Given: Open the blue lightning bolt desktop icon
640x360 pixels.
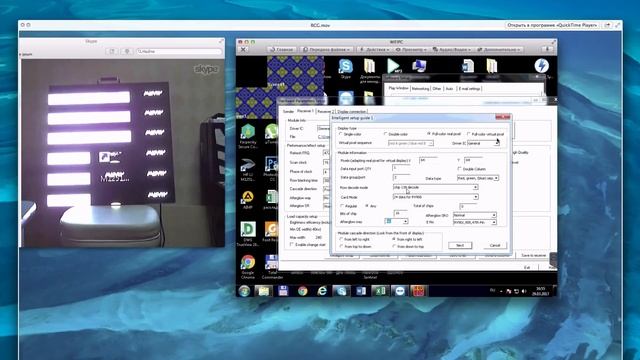Looking at the screenshot, I should click(x=542, y=66).
